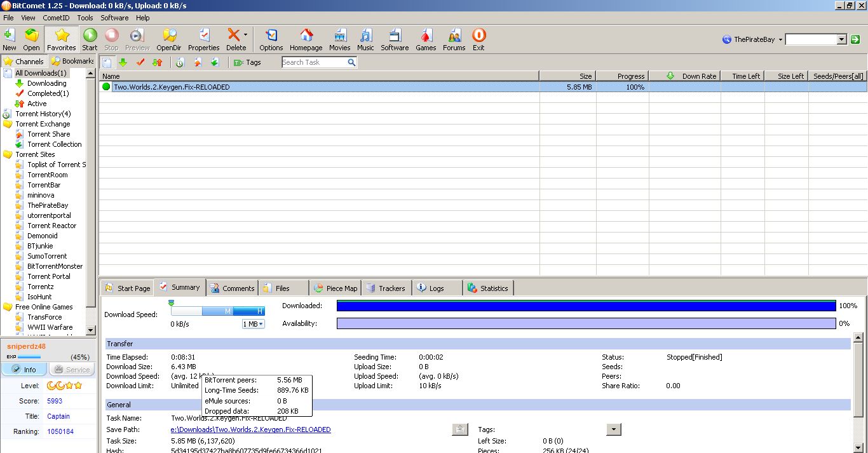This screenshot has width=868, height=453.
Task: Click the browse folder button beside Save Path
Action: coord(460,429)
